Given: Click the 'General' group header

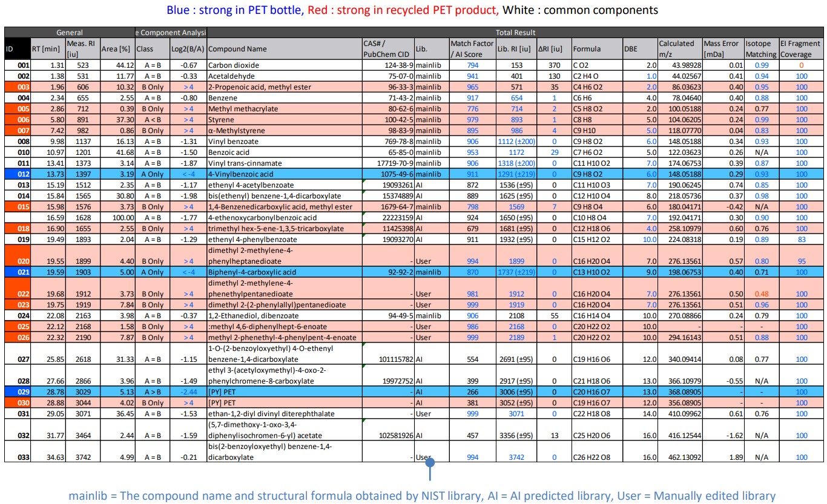Looking at the screenshot, I should tap(70, 33).
